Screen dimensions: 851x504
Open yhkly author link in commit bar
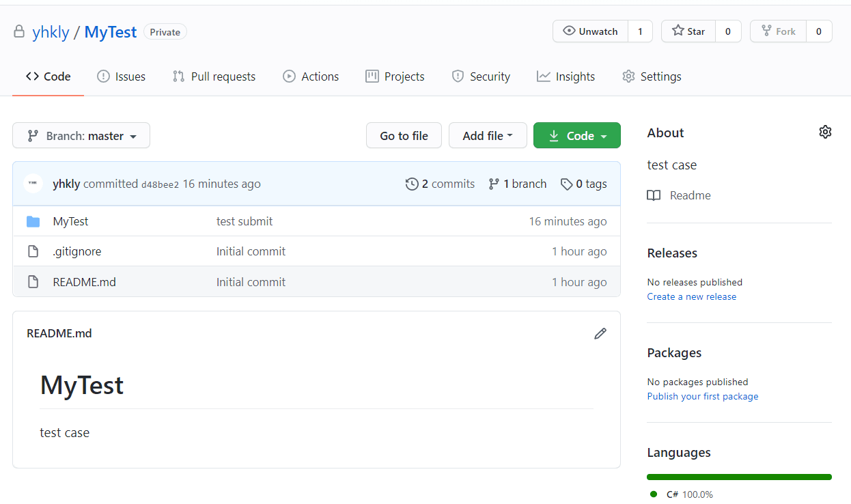66,184
